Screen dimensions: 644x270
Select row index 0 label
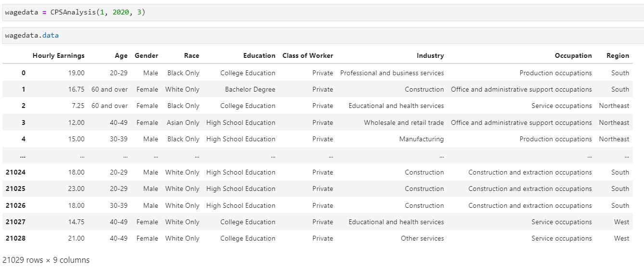tap(24, 73)
